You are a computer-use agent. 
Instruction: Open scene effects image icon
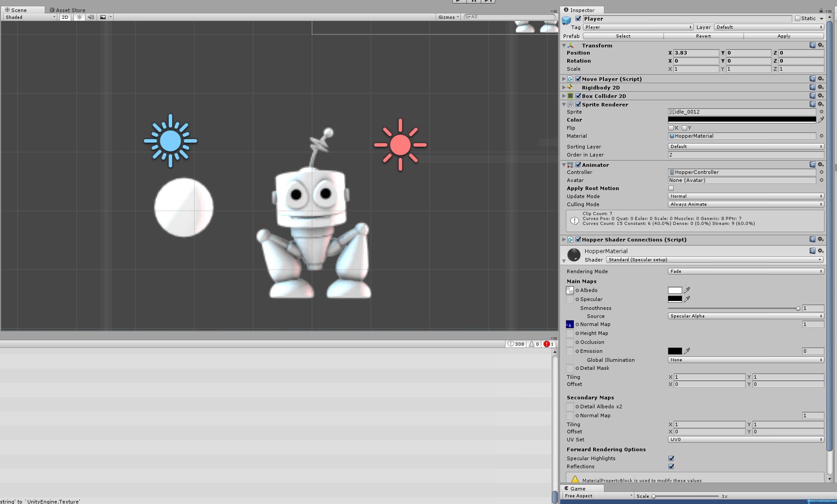[103, 17]
